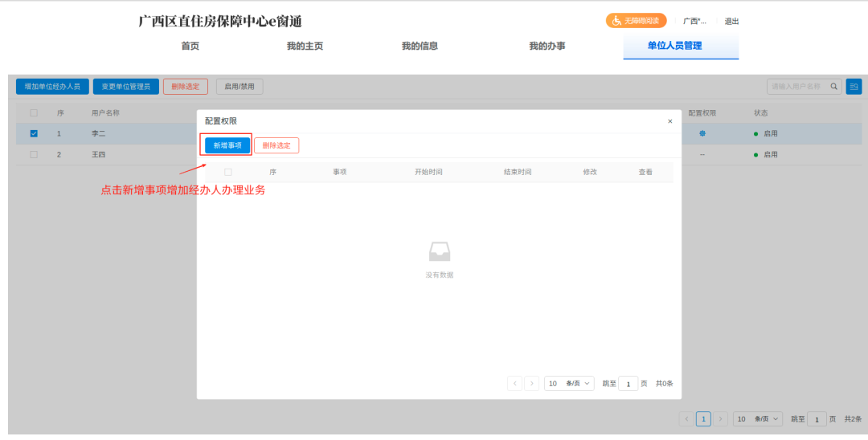Click the dialog's 跳至 page number input
This screenshot has height=440, width=868.
pos(628,384)
